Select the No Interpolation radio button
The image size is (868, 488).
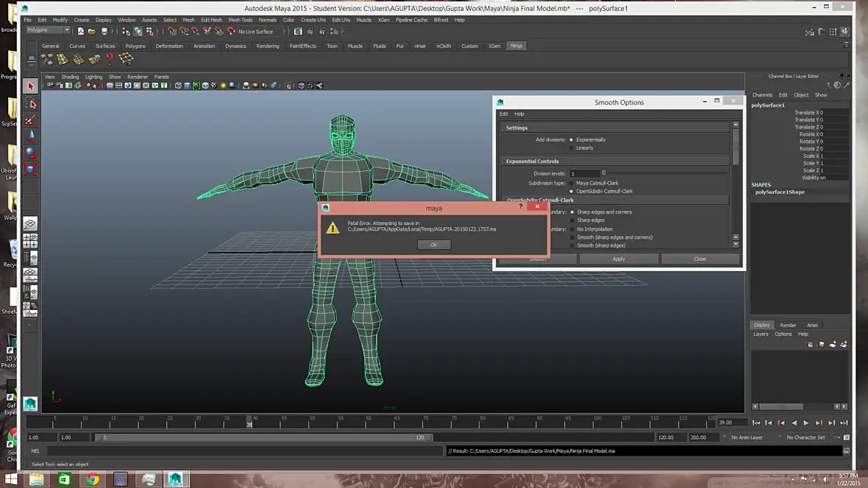pyautogui.click(x=572, y=229)
